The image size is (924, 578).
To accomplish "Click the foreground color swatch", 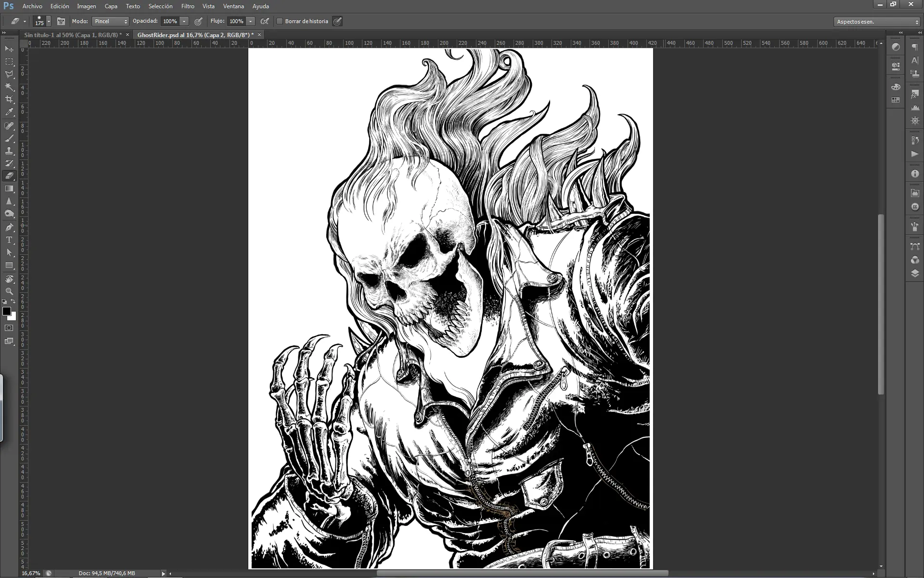I will (x=7, y=312).
